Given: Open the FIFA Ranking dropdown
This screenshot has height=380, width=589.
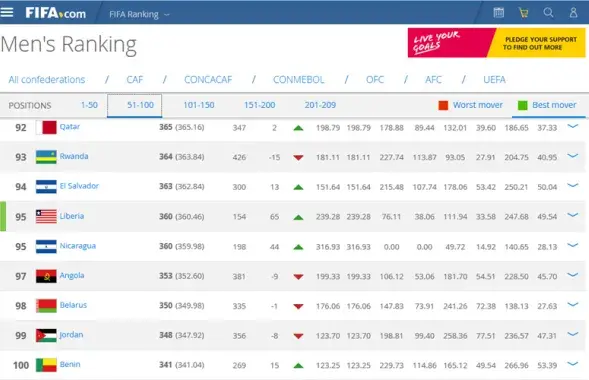Looking at the screenshot, I should 139,14.
